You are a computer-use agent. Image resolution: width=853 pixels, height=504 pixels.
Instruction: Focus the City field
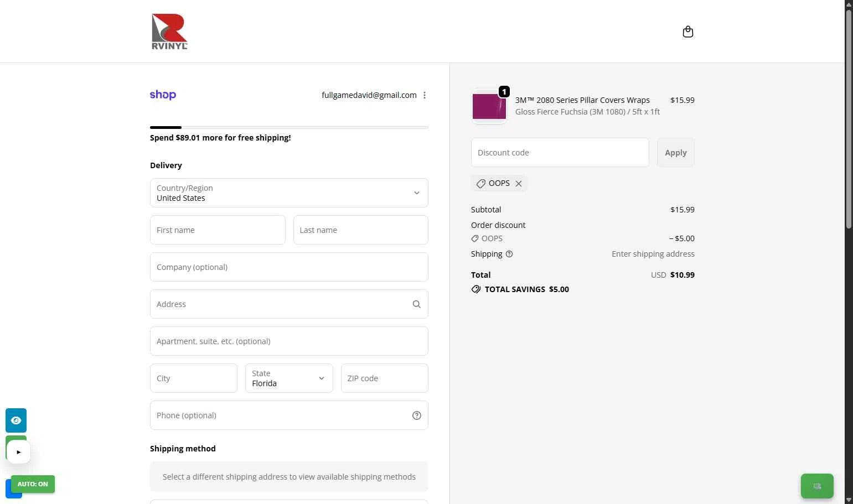point(194,378)
